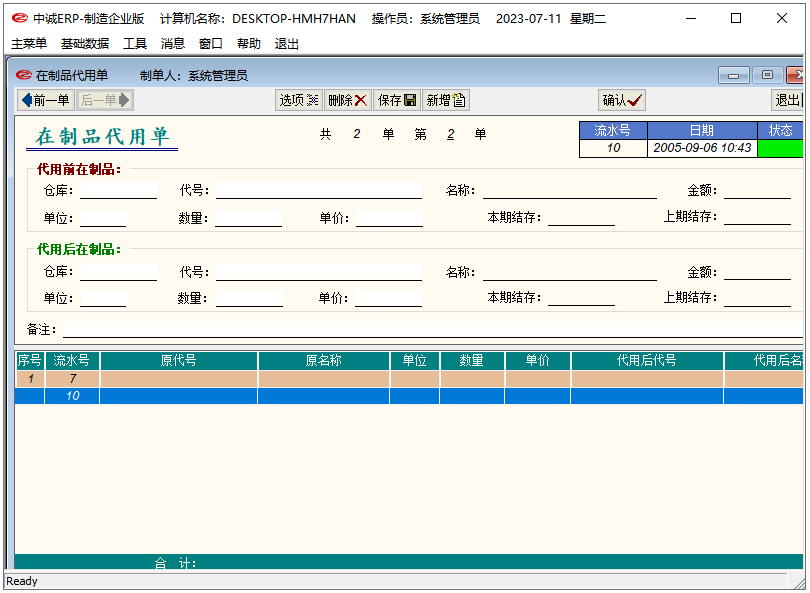Click the 原名称 column header
The width and height of the screenshot is (810, 593).
[323, 361]
